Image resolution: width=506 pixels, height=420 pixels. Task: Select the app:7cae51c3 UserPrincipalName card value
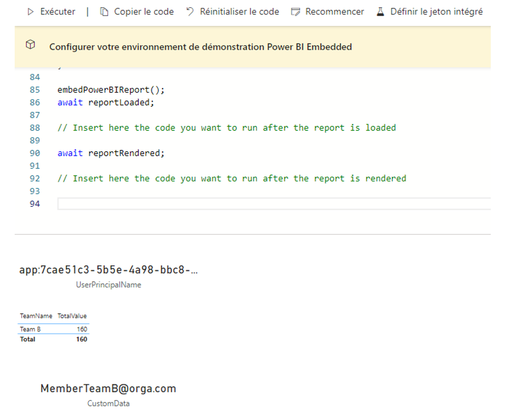tap(108, 270)
